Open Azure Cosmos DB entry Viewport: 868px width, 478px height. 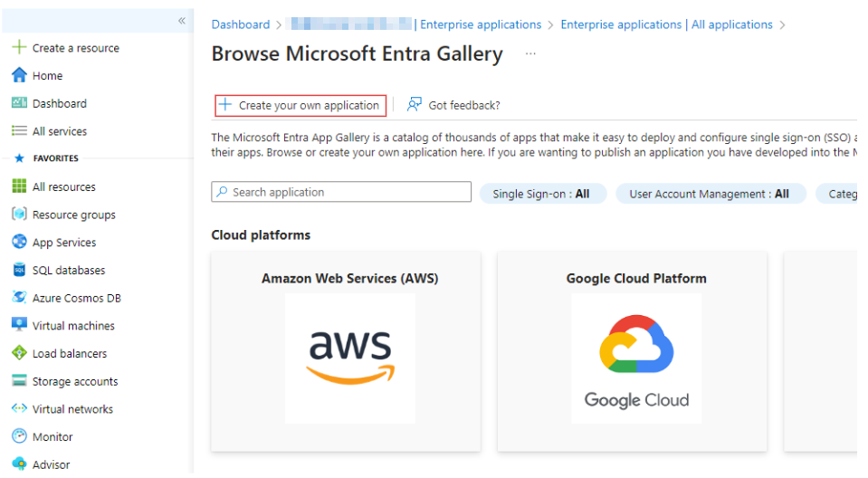(76, 298)
